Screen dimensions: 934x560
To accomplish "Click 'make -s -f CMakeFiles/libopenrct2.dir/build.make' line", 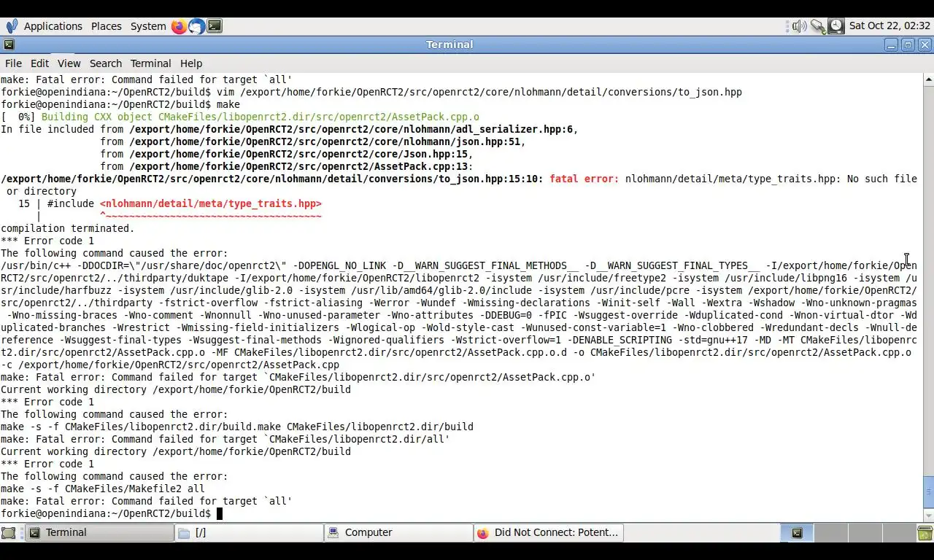I will (237, 427).
